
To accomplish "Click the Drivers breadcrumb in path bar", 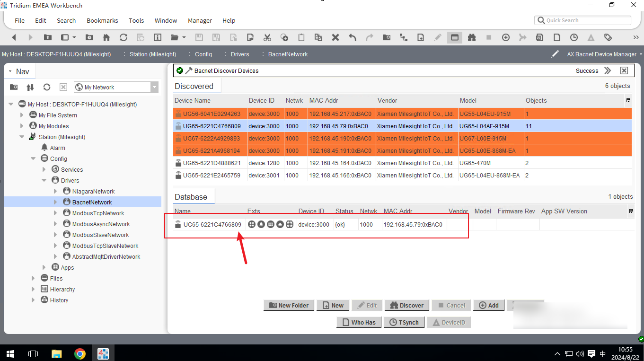I will click(240, 54).
